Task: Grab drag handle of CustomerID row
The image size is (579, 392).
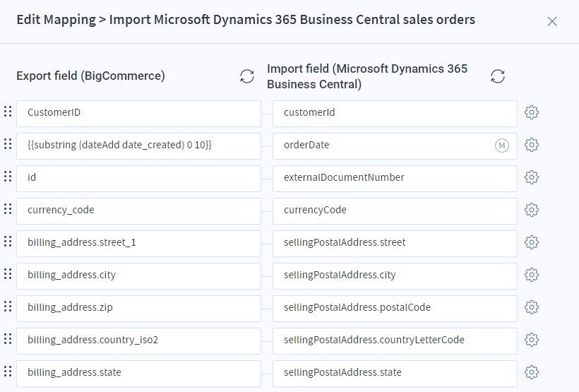Action: [x=8, y=111]
